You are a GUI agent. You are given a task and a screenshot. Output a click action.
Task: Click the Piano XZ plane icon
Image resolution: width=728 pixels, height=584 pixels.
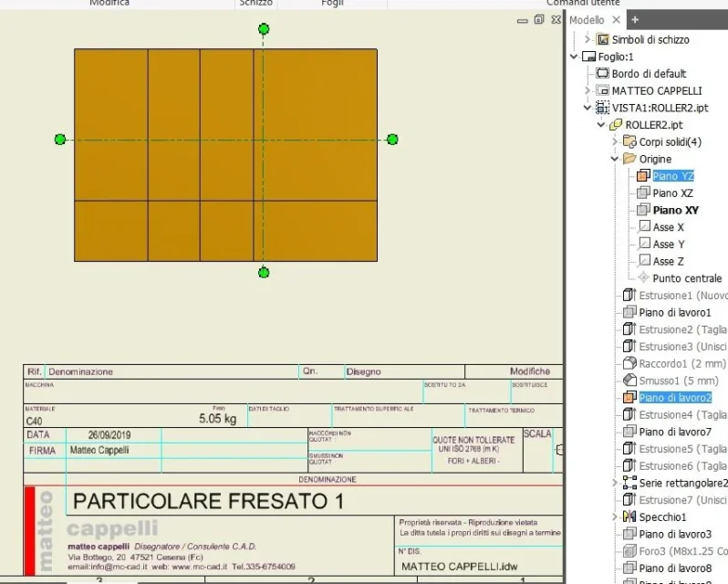click(643, 193)
